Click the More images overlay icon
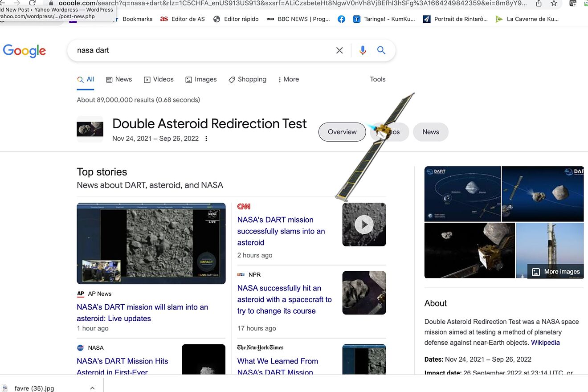Screen dimensions: 588x392 click(535, 271)
